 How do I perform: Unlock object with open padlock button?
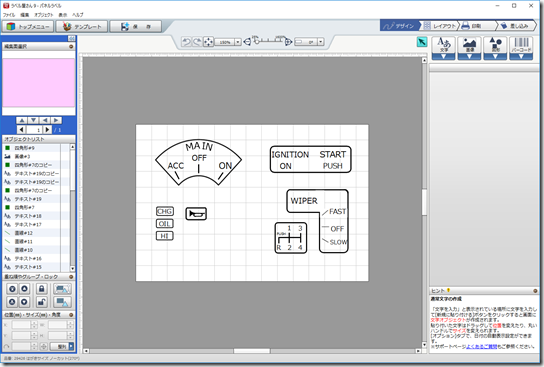coord(42,302)
